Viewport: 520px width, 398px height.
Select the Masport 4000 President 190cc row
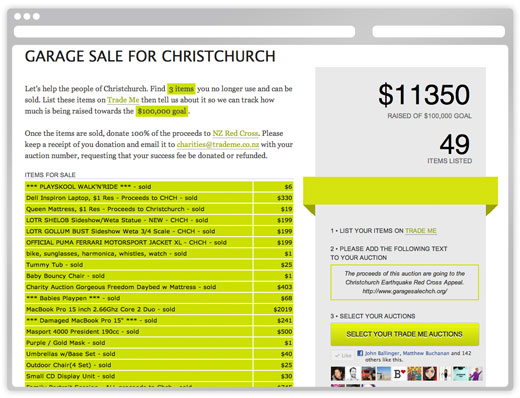159,332
